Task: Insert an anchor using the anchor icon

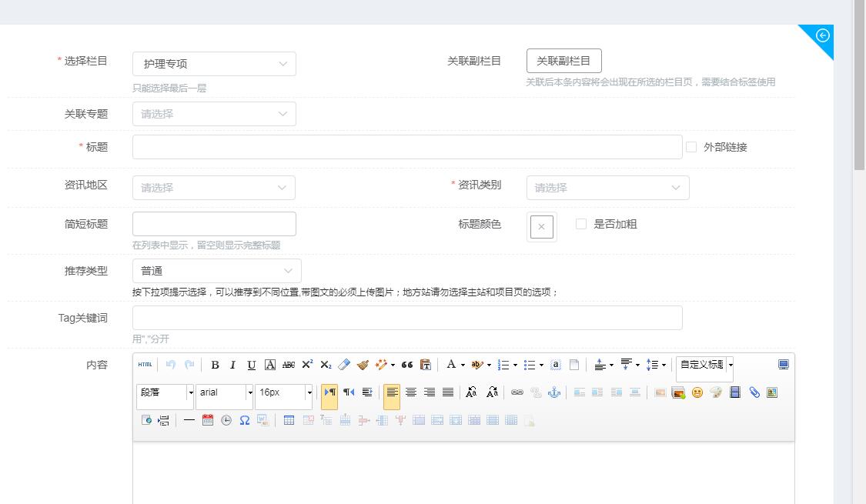Action: [553, 392]
